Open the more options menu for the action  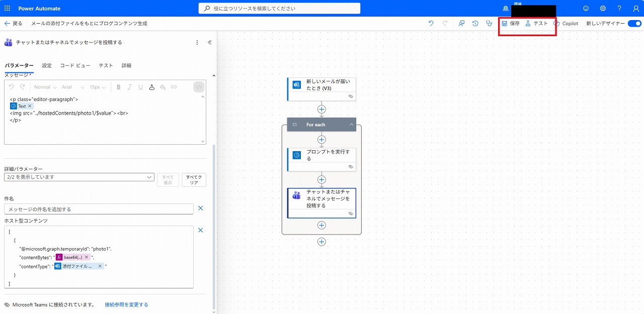pyautogui.click(x=197, y=43)
